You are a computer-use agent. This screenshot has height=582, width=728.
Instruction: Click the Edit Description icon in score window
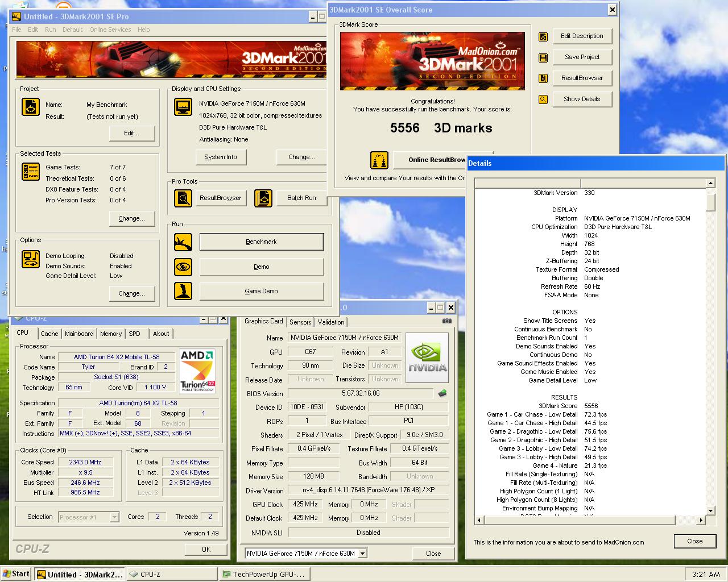[543, 36]
